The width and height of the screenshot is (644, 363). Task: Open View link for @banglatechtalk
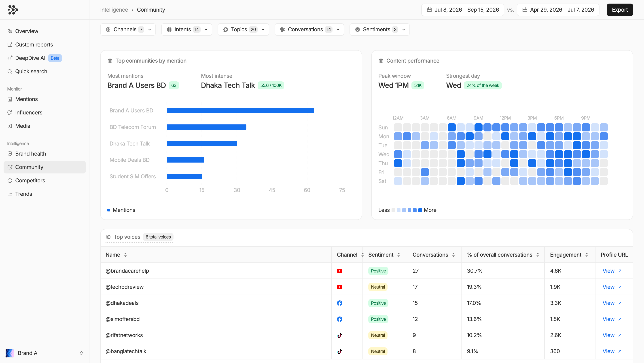click(612, 351)
